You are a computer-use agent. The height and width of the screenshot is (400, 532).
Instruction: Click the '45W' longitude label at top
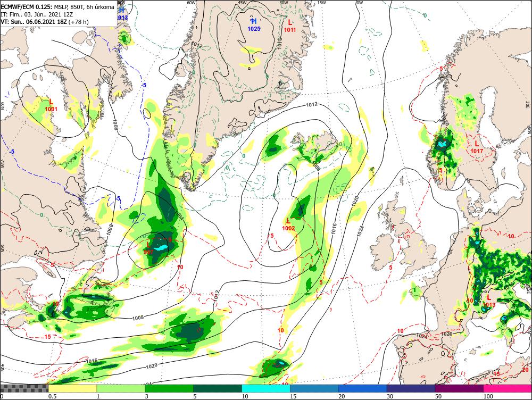click(242, 3)
